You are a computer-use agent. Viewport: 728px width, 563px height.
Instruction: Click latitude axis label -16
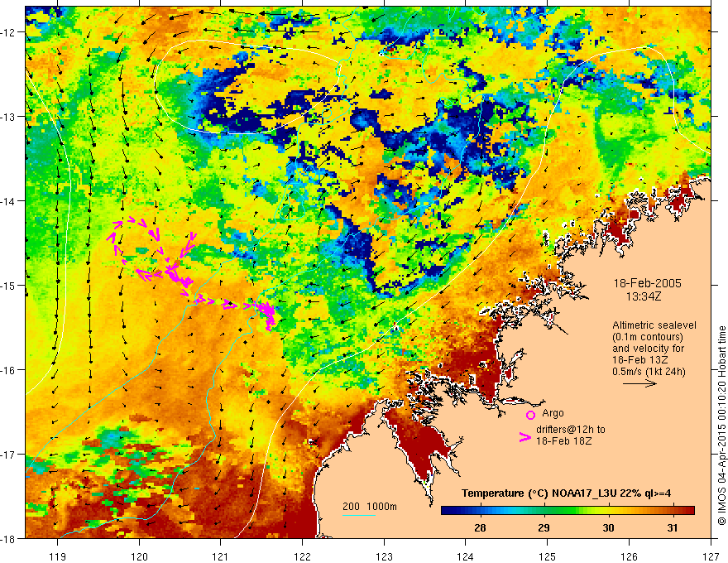click(8, 370)
